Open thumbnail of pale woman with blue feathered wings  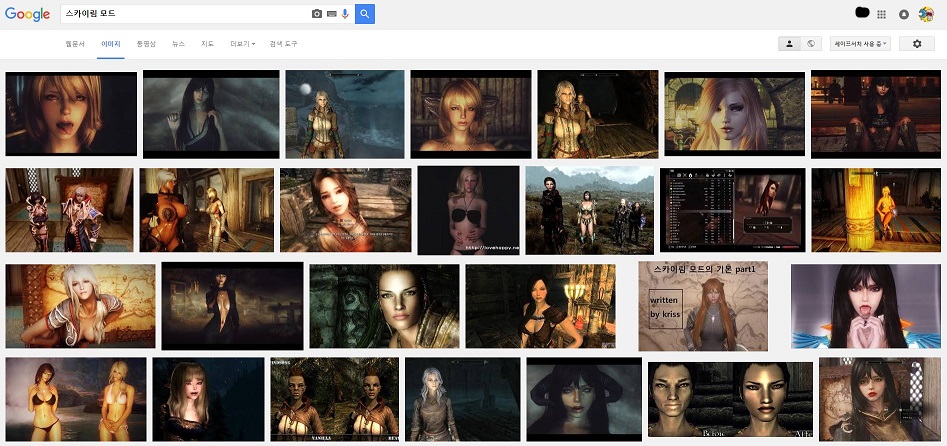[x=867, y=306]
